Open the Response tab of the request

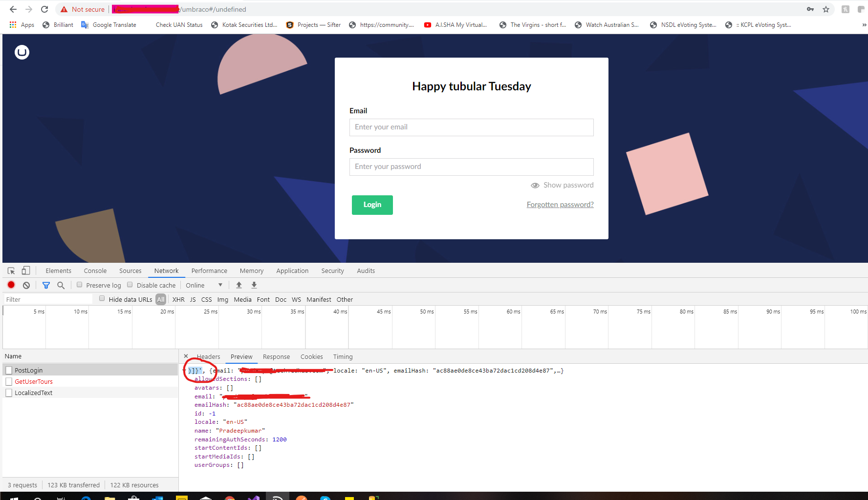[x=276, y=357]
